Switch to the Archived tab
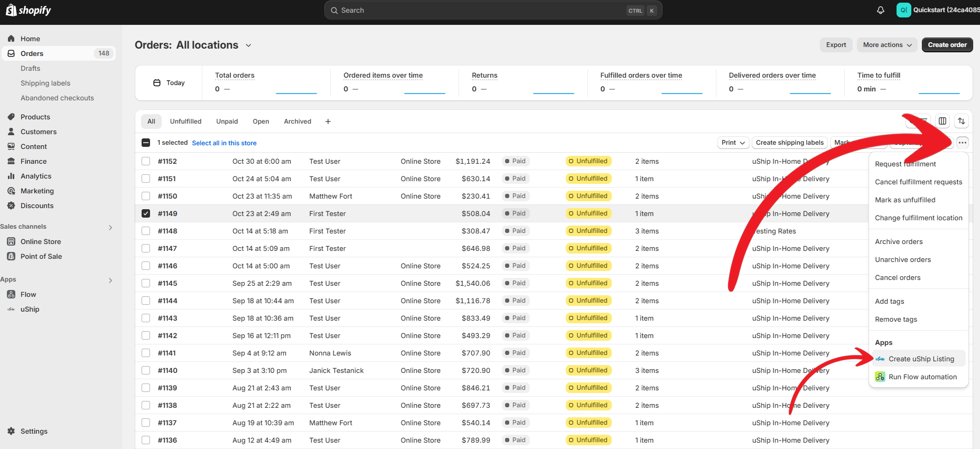 coord(297,121)
